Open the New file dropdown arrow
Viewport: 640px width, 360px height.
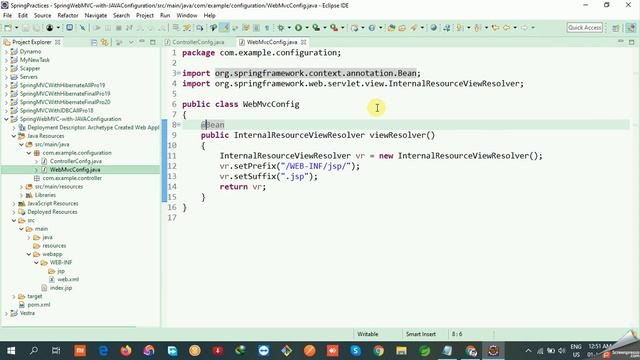click(16, 28)
